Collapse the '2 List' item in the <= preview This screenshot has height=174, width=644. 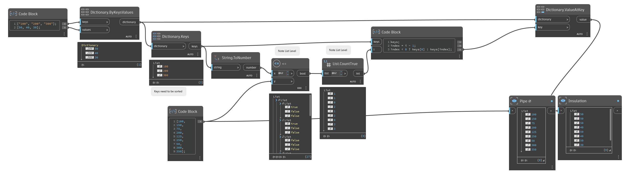coord(280,137)
